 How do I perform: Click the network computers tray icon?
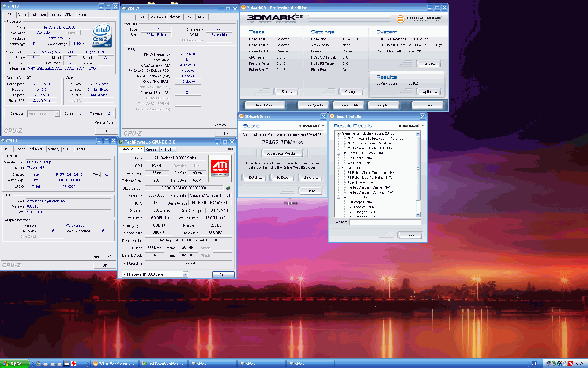tap(548, 363)
